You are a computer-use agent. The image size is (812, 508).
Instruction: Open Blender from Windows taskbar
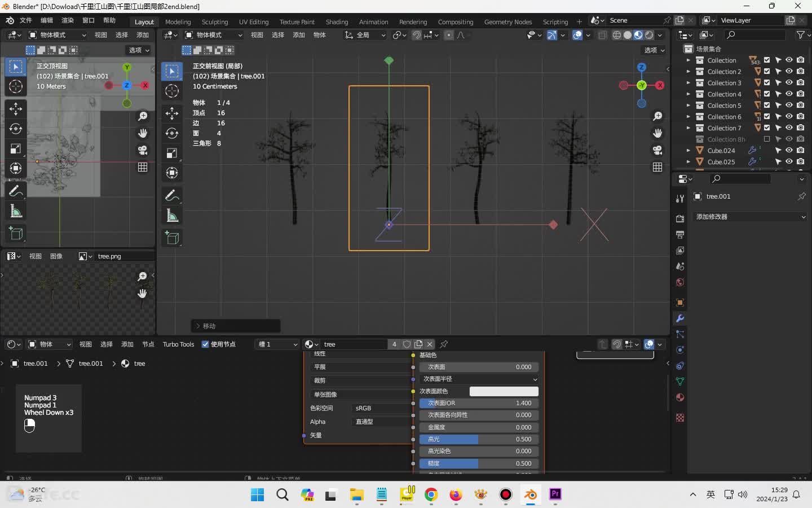coord(530,494)
